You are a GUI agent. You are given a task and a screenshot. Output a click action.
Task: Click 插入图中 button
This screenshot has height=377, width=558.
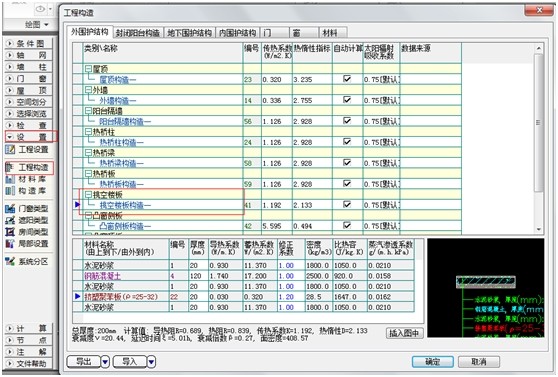pyautogui.click(x=405, y=333)
